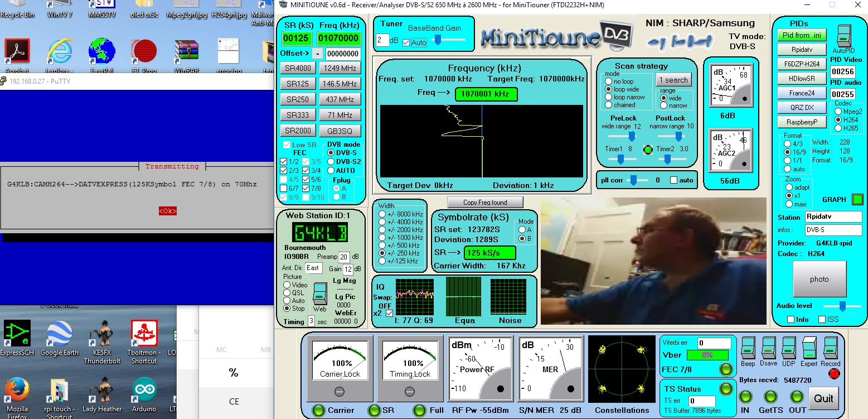Click the MER meter
This screenshot has width=868, height=419.
point(550,368)
